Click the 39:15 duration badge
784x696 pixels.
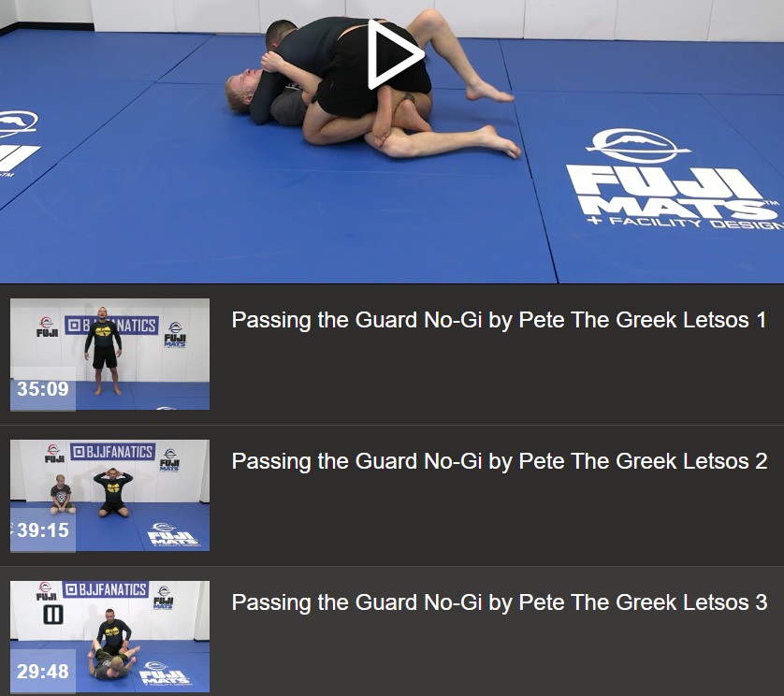[x=43, y=530]
